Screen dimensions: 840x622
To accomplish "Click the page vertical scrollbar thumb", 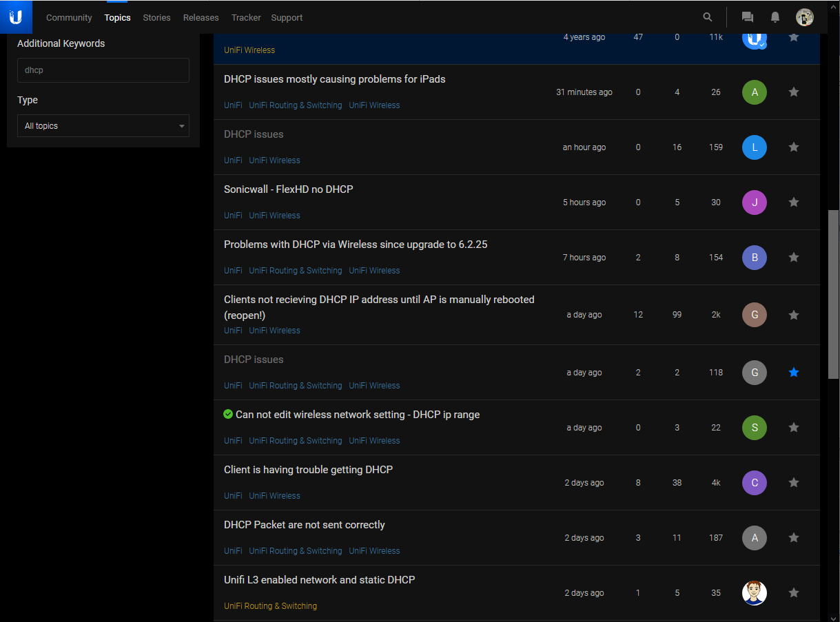I will click(x=834, y=294).
